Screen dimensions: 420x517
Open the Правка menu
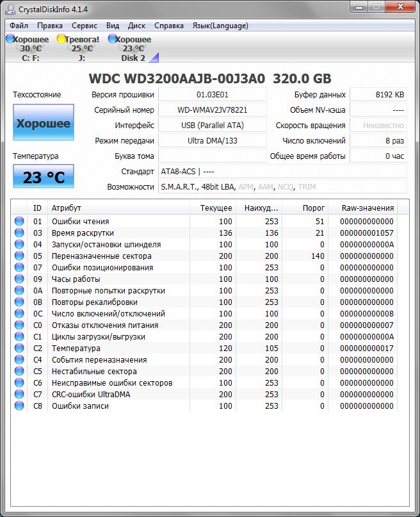50,26
